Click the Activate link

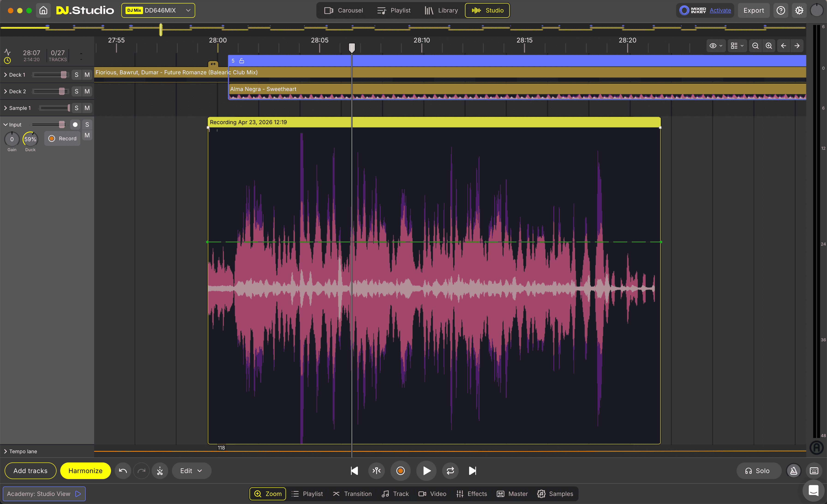[x=720, y=10]
